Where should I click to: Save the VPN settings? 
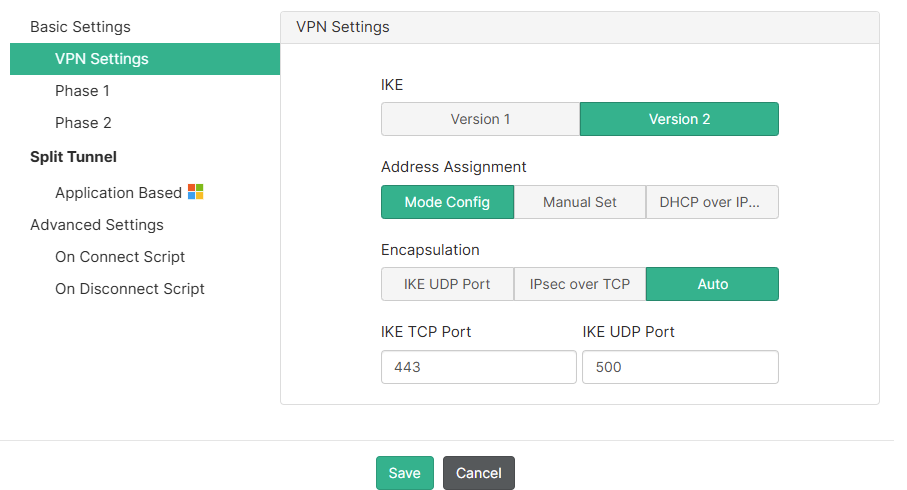(x=405, y=473)
